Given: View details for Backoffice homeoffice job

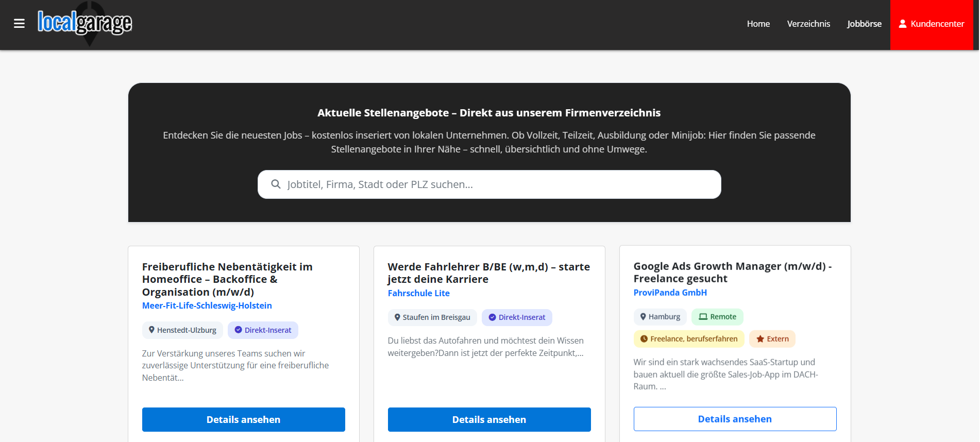Looking at the screenshot, I should [243, 419].
